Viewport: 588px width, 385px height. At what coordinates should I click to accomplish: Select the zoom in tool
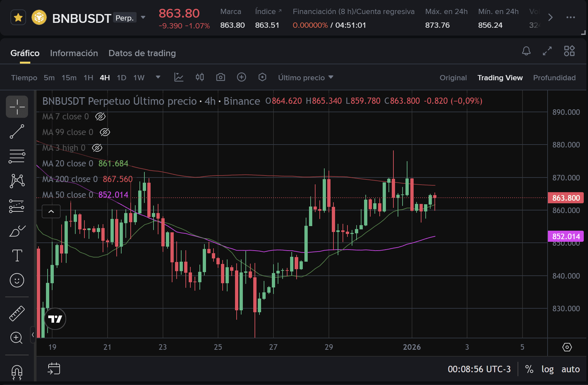coord(17,338)
